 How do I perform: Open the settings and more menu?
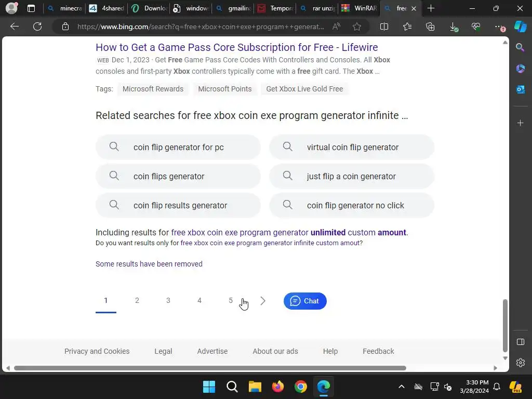(499, 27)
